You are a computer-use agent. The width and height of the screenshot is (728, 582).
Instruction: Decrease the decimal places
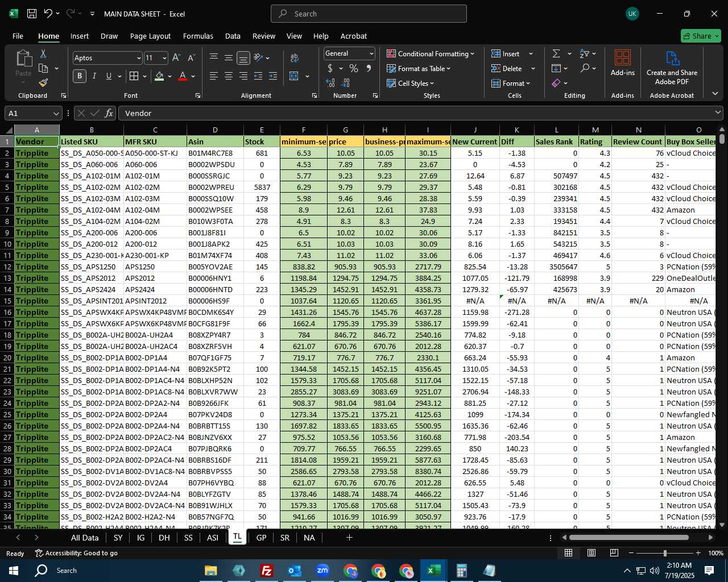[x=346, y=83]
